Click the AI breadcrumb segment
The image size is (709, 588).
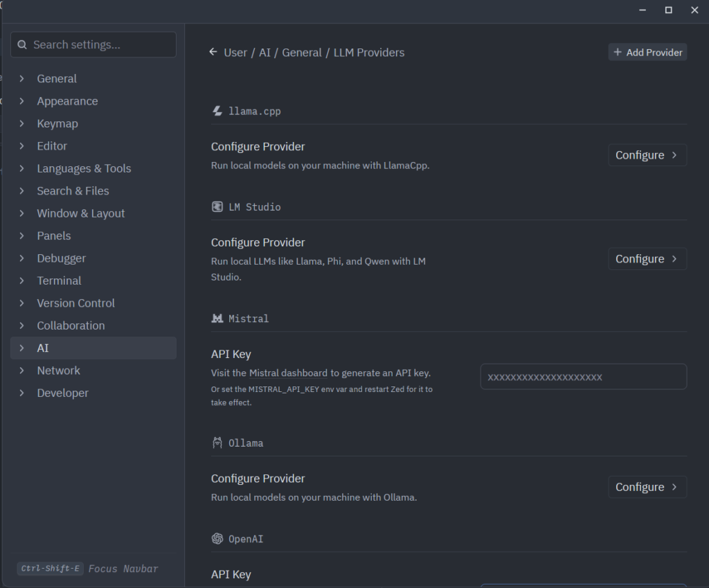click(264, 53)
